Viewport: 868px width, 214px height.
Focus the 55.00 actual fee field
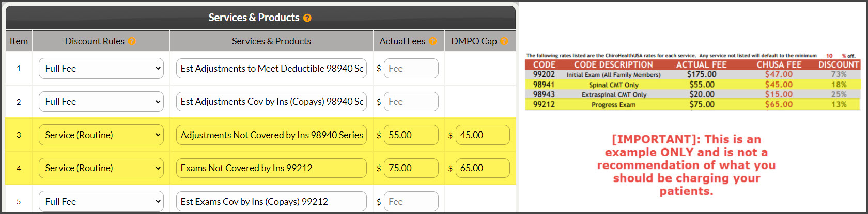click(x=411, y=135)
